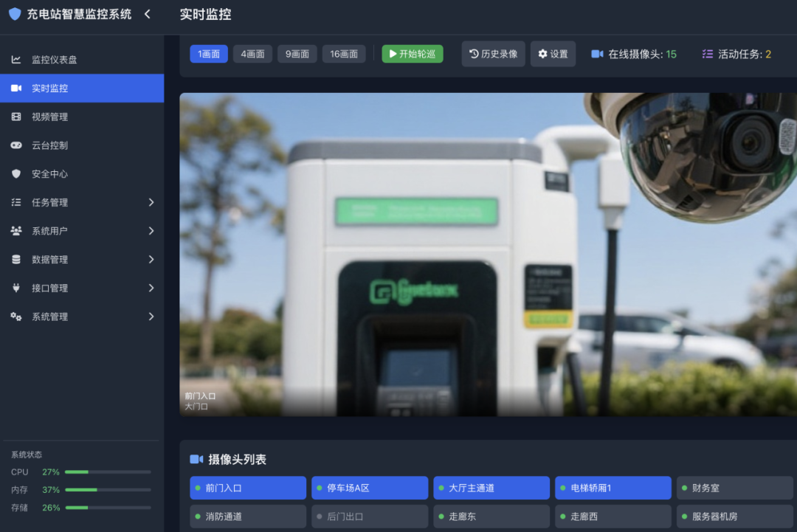Click the camera icon beside 摄像头列表 heading
The width and height of the screenshot is (797, 532).
(196, 460)
